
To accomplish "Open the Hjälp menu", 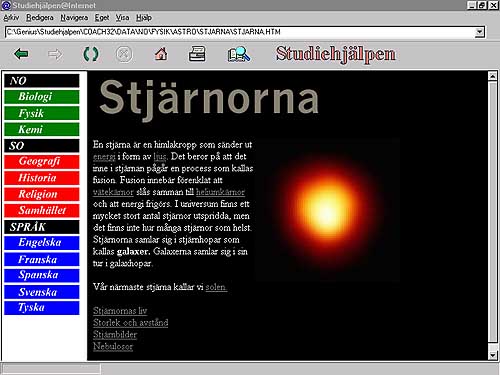I will [x=144, y=18].
